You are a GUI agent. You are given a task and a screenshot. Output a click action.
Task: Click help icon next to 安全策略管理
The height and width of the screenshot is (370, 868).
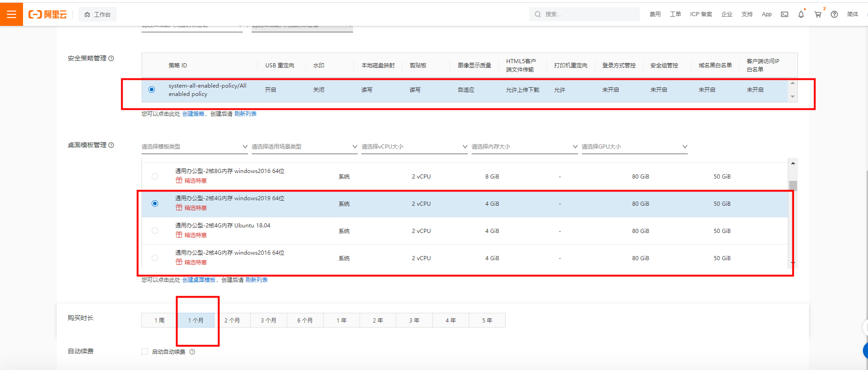point(111,58)
